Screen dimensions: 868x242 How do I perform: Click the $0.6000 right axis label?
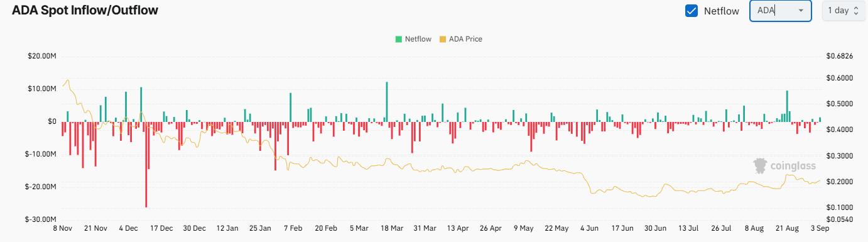tap(840, 78)
